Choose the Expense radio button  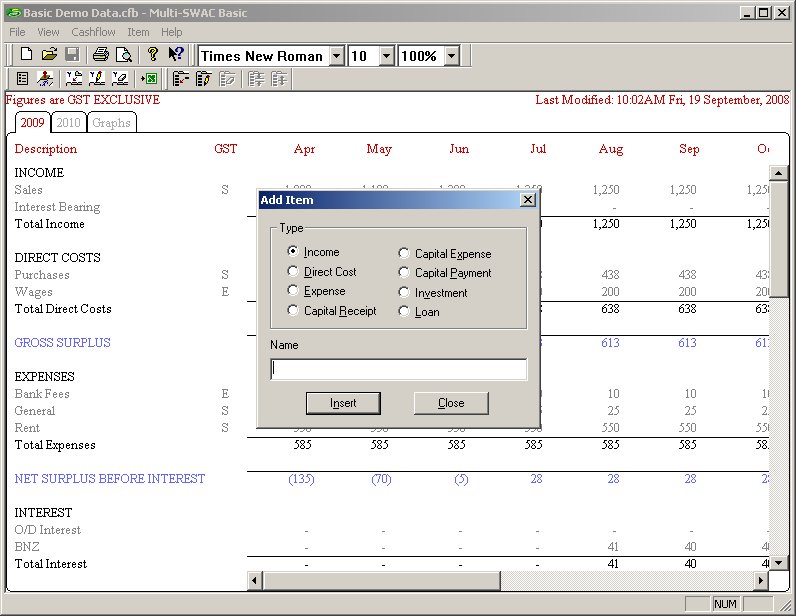coord(292,290)
